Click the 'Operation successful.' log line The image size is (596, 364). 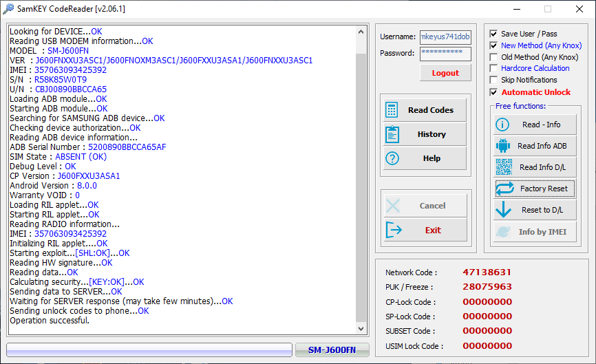[x=50, y=321]
